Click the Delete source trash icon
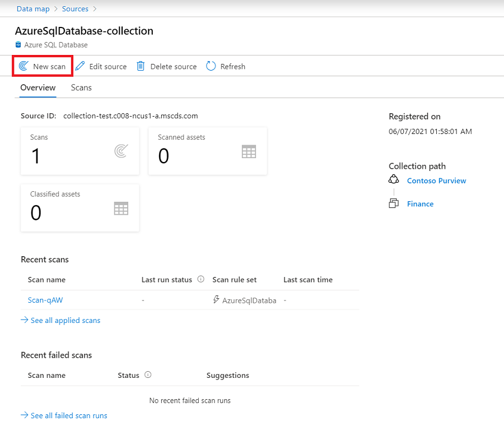This screenshot has height=430, width=504. coord(140,66)
